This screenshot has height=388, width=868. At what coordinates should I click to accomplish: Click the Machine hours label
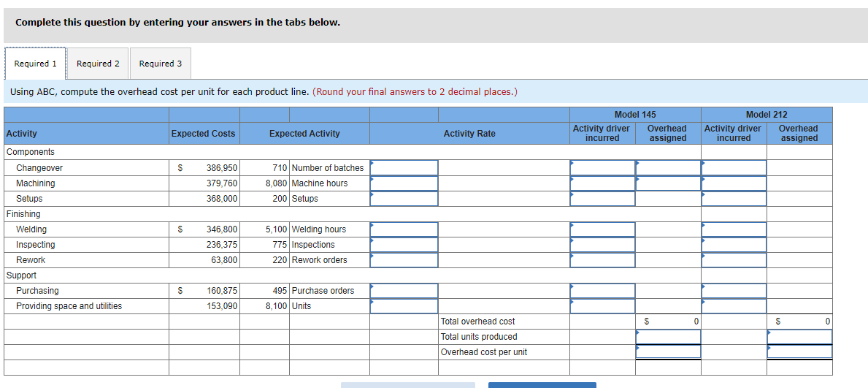coord(320,183)
